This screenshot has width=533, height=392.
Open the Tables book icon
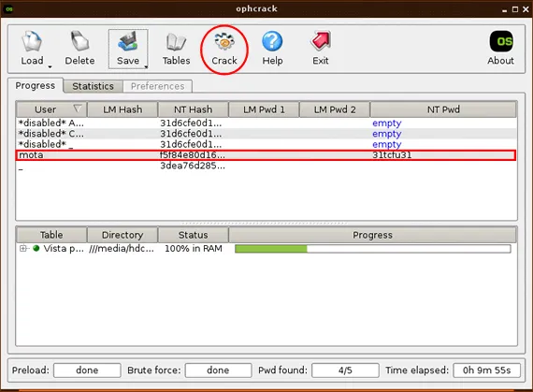coord(176,42)
